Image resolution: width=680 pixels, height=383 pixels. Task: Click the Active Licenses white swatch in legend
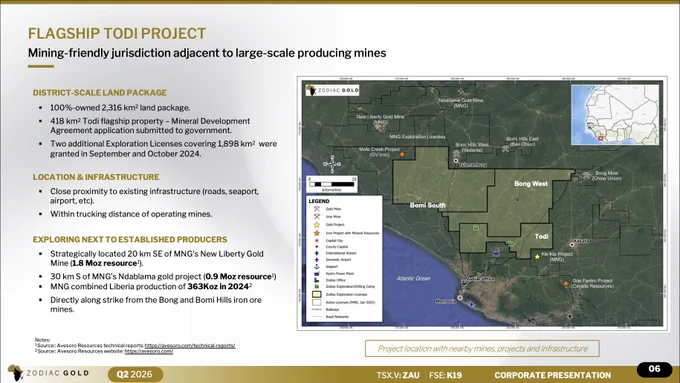317,302
